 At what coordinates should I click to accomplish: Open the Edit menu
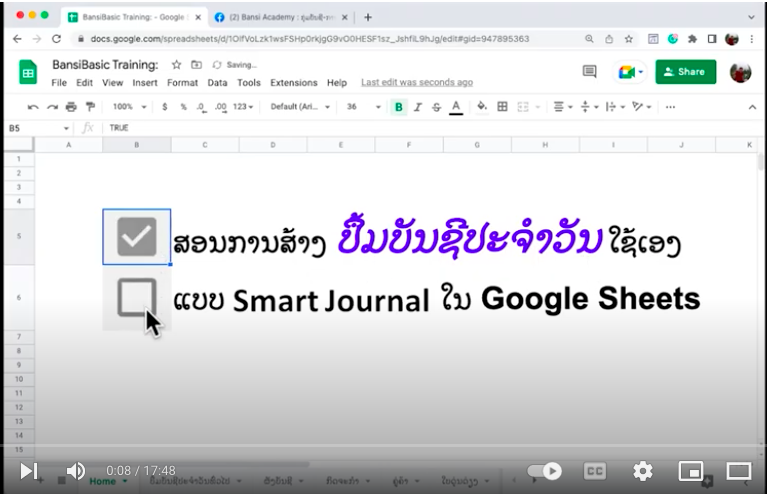(x=84, y=83)
